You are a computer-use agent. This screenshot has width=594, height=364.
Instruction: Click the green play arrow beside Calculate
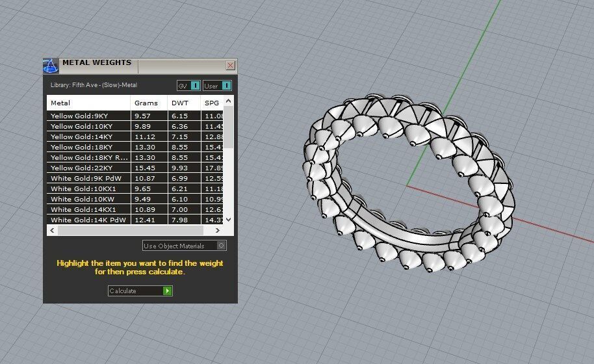coord(168,291)
